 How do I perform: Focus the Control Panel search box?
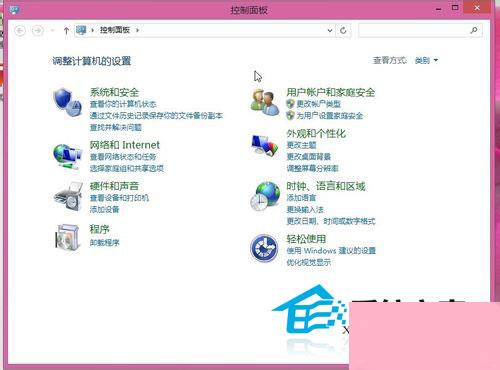coord(420,30)
